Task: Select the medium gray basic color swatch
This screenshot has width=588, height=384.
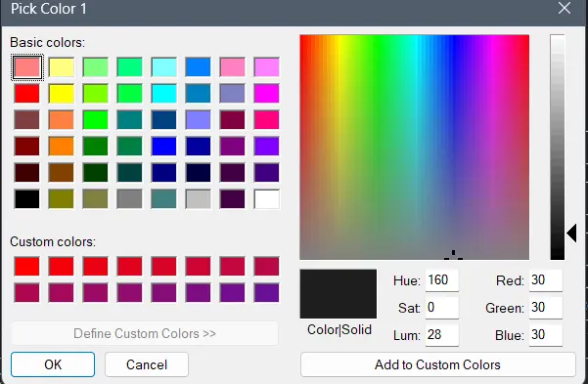Action: coord(130,199)
